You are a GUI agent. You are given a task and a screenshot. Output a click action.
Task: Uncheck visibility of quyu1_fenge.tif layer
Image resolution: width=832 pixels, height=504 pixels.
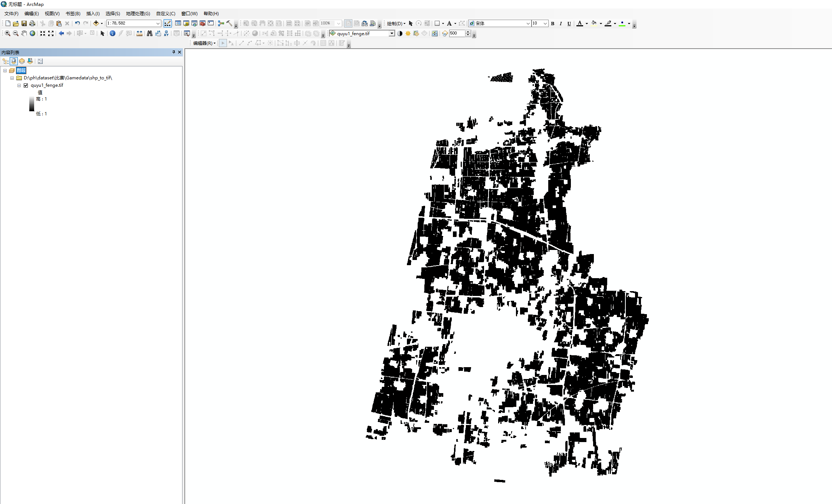click(x=26, y=85)
